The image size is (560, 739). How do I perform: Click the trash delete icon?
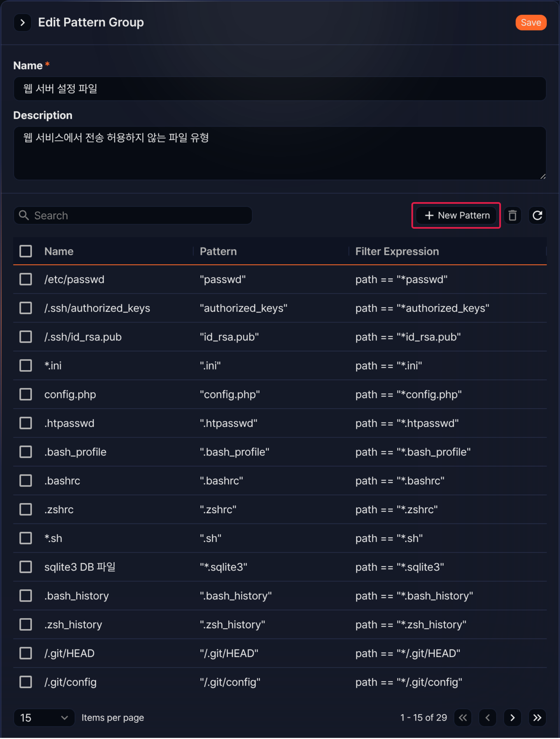[x=512, y=216]
